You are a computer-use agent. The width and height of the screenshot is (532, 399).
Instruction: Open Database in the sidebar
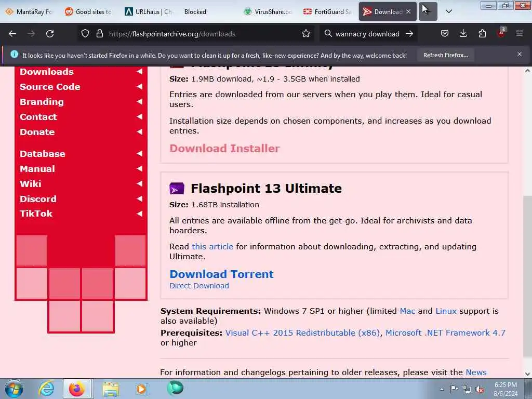point(43,154)
